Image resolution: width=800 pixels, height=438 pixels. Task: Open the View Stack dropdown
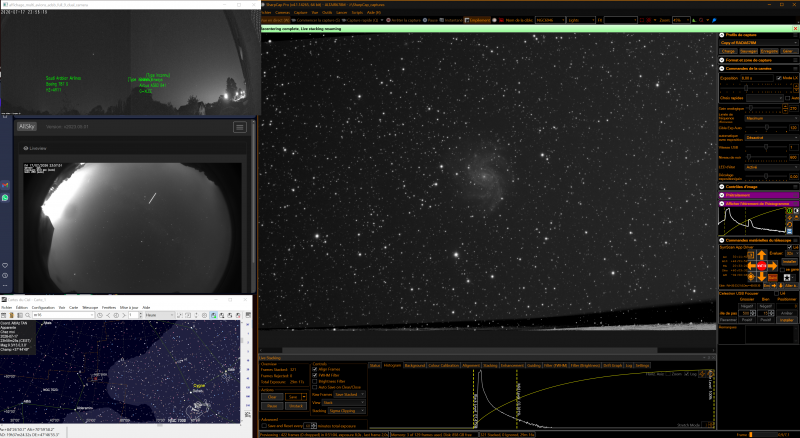(343, 402)
